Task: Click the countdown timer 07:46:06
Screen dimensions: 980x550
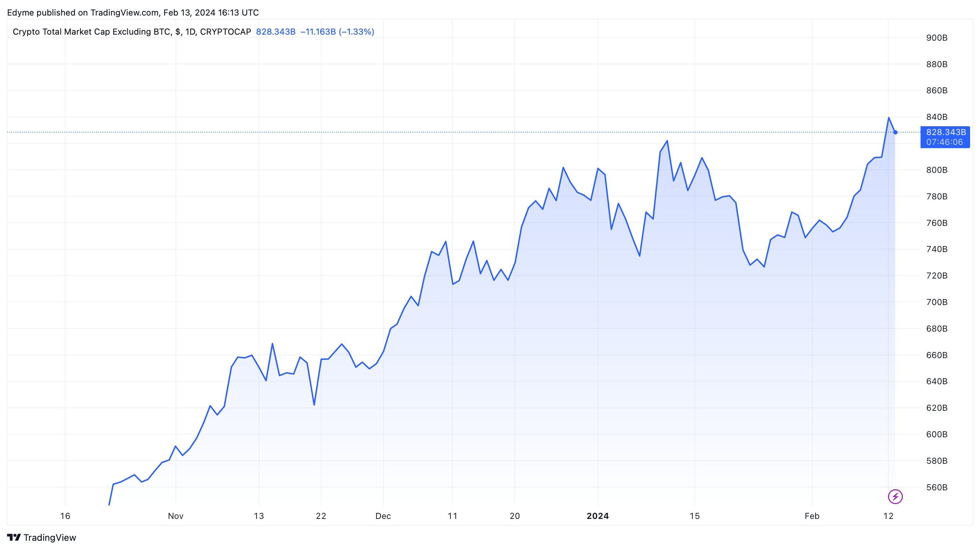Action: 945,142
